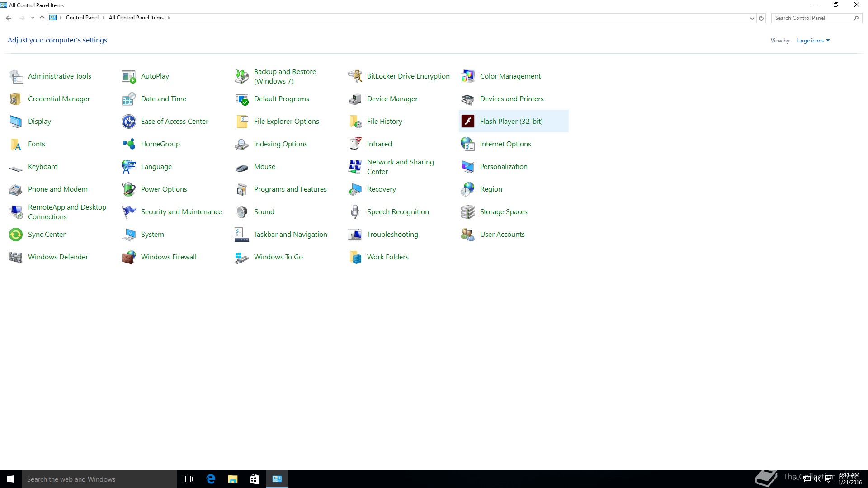The width and height of the screenshot is (868, 488).
Task: Click the Storage Spaces link
Action: (504, 212)
